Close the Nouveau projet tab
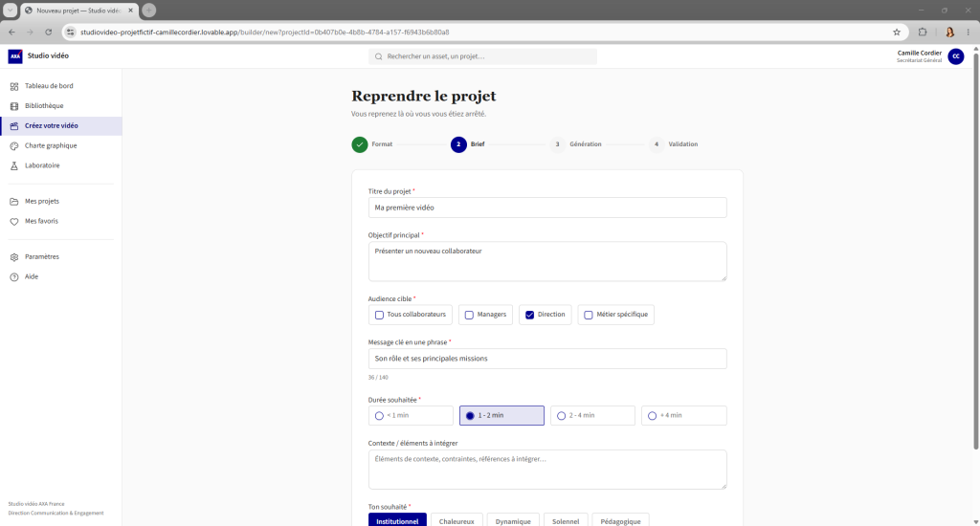Screen dimensions: 980x526 coord(130,11)
